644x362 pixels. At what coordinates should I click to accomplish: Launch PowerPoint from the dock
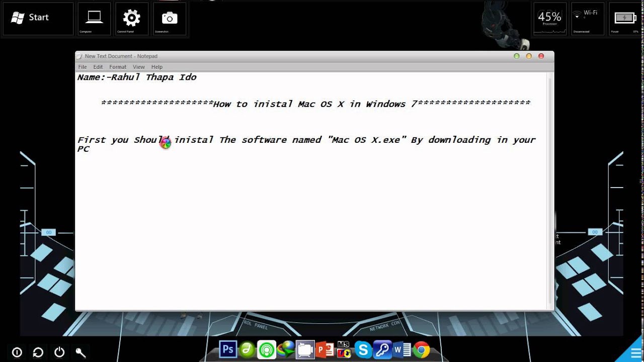click(325, 349)
